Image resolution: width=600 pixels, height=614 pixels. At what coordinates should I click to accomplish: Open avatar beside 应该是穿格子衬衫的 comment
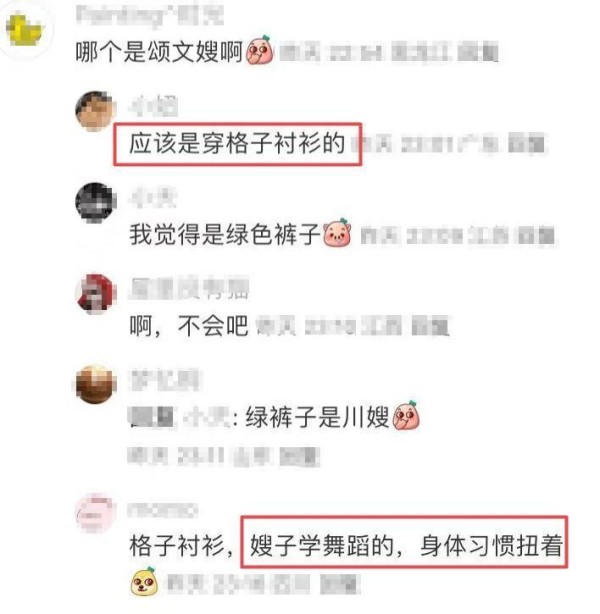(x=96, y=111)
